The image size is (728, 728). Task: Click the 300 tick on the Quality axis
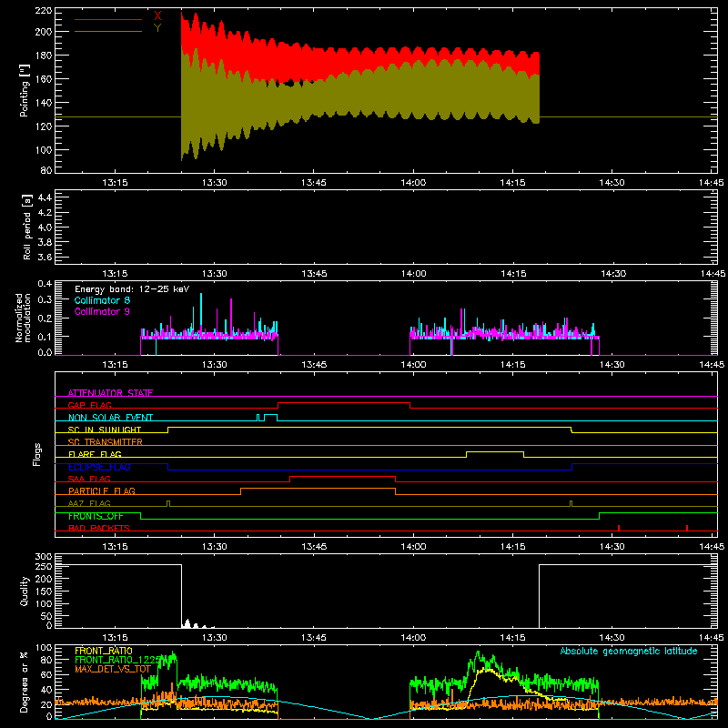pyautogui.click(x=43, y=557)
